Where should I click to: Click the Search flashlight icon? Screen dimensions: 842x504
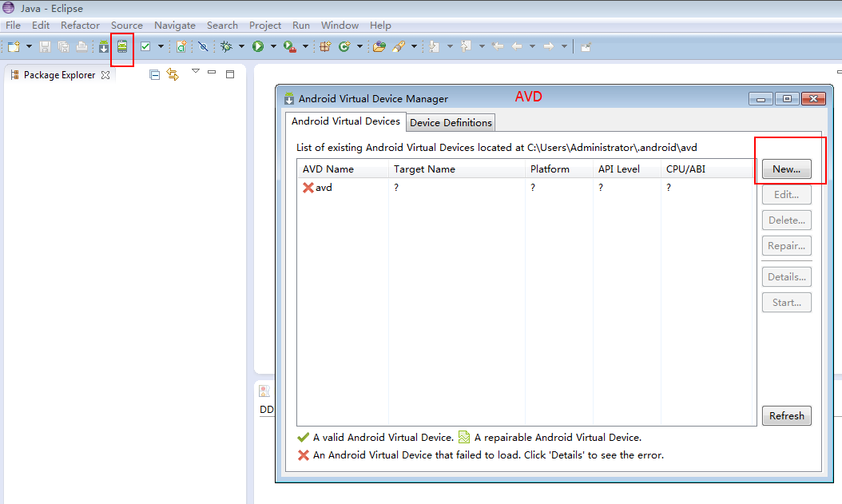click(x=399, y=46)
